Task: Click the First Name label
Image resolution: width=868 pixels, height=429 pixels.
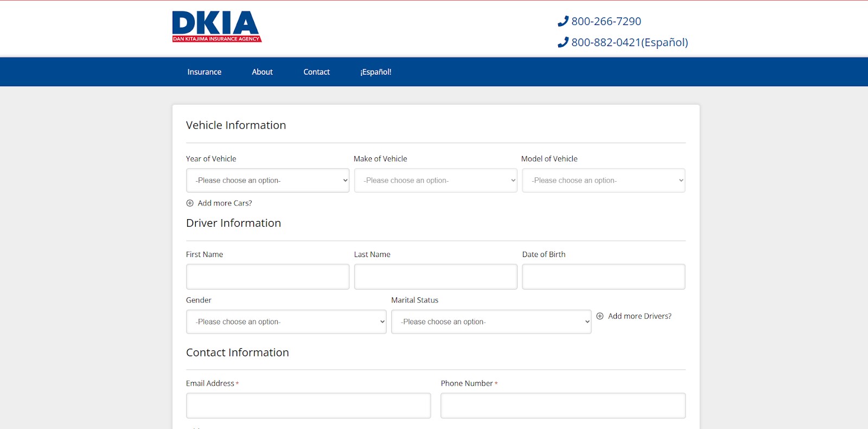Action: tap(205, 254)
